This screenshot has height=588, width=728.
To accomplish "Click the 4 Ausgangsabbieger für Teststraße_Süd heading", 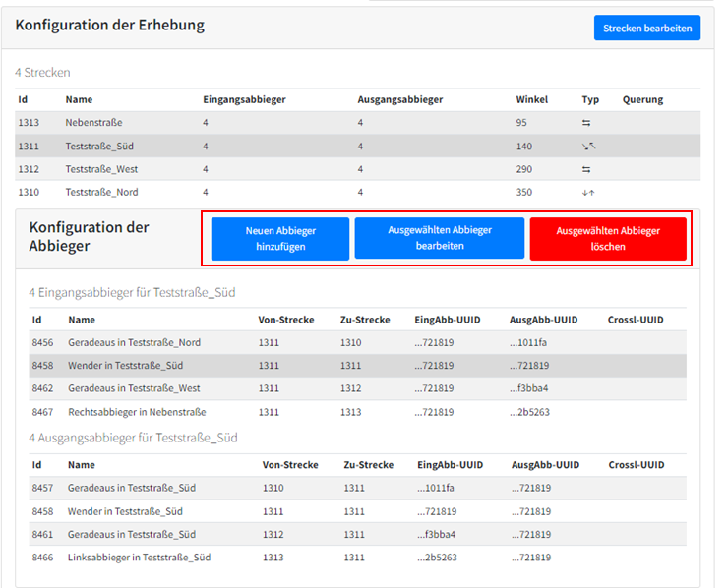I will 133,438.
